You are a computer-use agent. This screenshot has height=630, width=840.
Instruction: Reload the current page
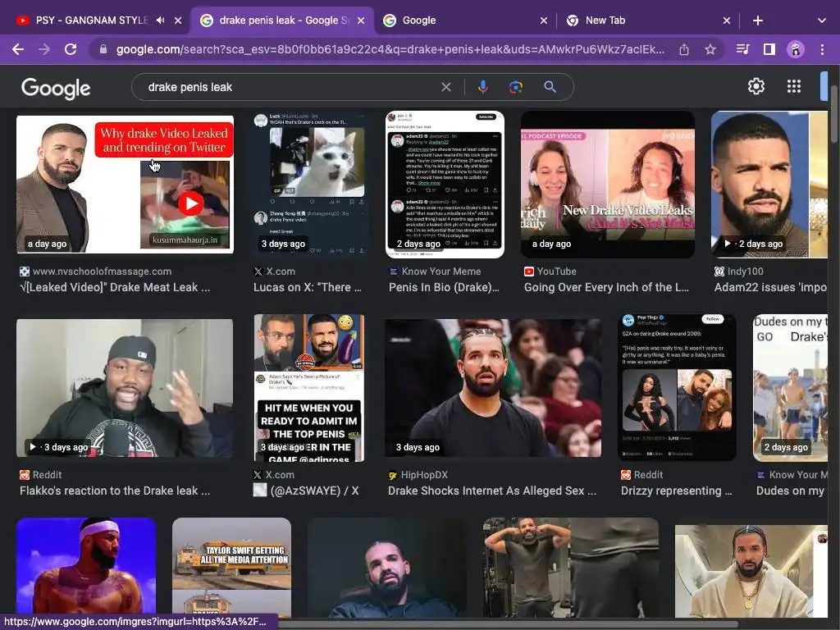71,49
